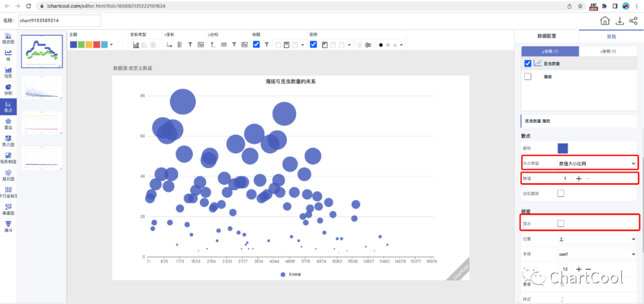Click the scatter point 颜色 blue swatch
Screen dimensions: 644x304
coord(562,148)
